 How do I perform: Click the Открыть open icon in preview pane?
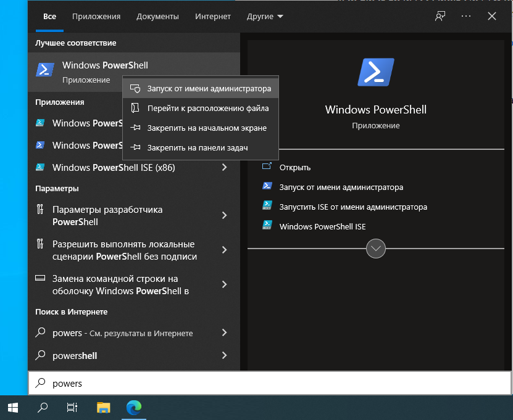click(267, 167)
